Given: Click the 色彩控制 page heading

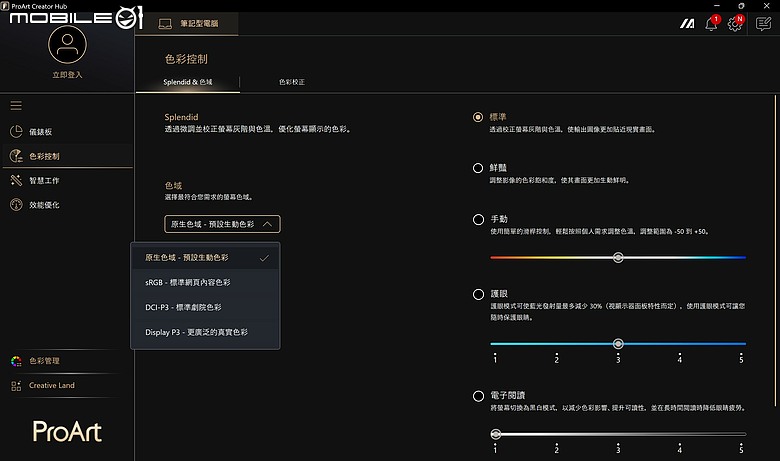Looking at the screenshot, I should [x=186, y=59].
